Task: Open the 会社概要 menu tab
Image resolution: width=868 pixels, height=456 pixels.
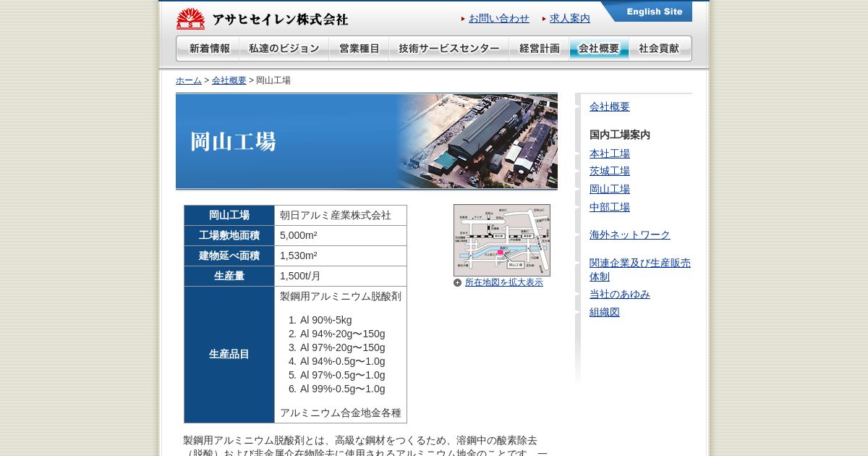Action: click(599, 48)
